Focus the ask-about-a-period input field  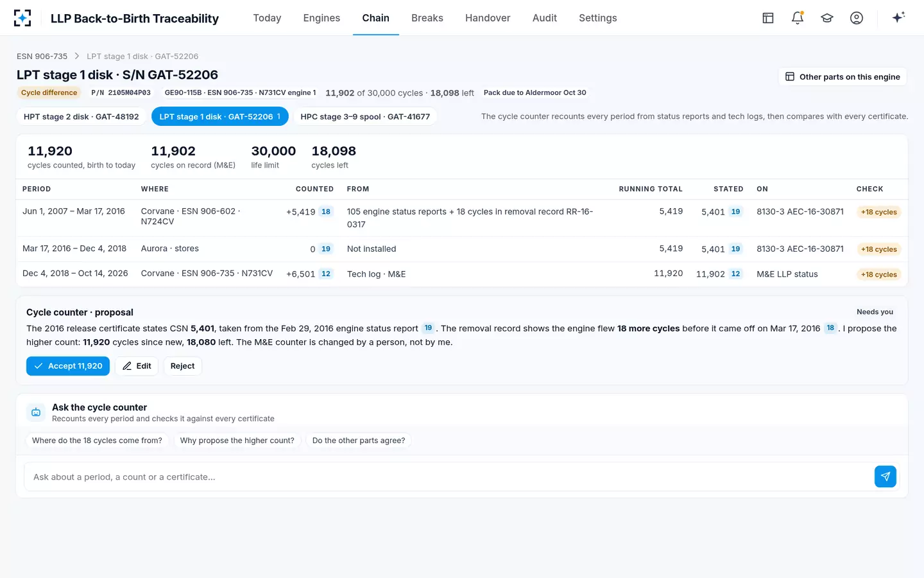point(449,477)
